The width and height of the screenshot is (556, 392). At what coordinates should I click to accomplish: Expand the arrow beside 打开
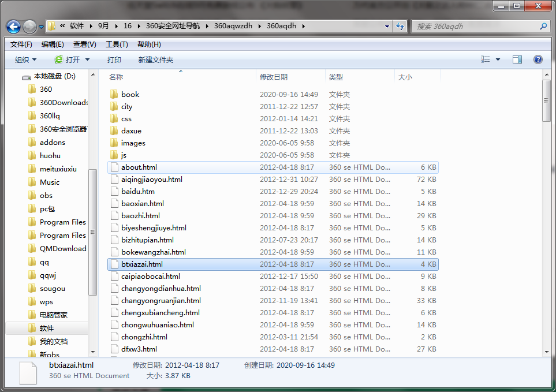[x=87, y=59]
